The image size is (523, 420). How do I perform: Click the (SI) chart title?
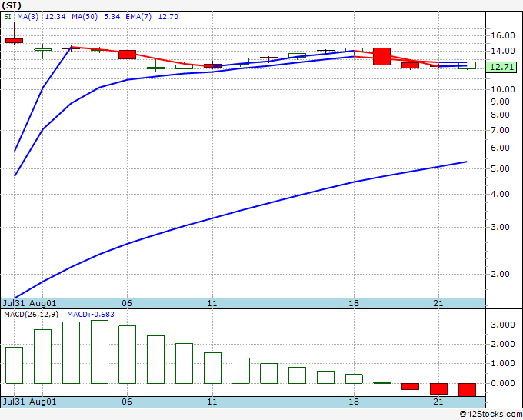pyautogui.click(x=12, y=5)
